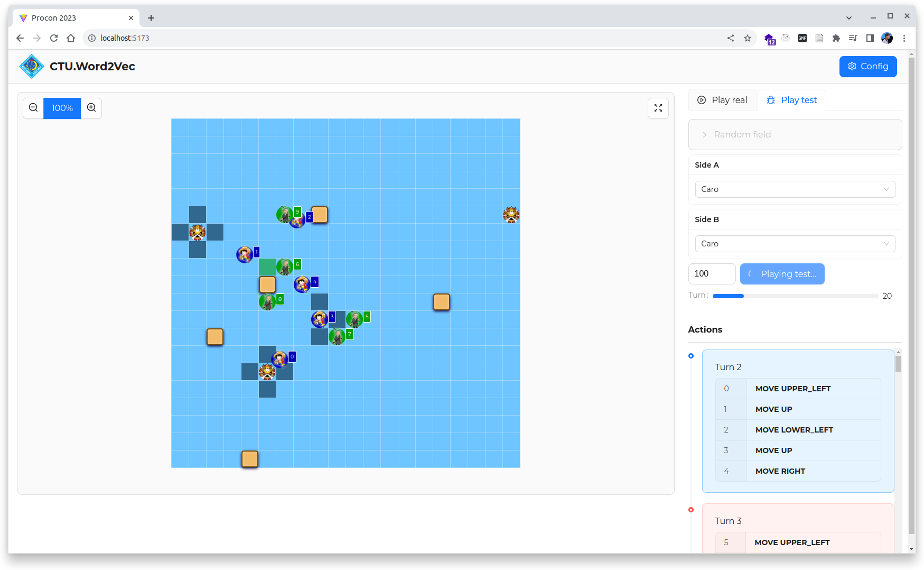
Task: Reset zoom with the 100% button
Action: pos(62,108)
